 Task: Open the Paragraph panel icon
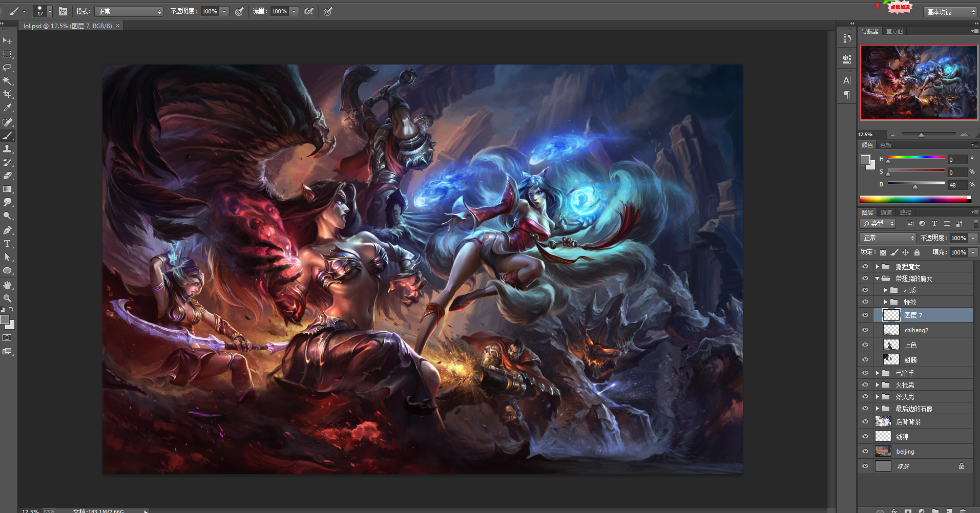click(x=847, y=95)
